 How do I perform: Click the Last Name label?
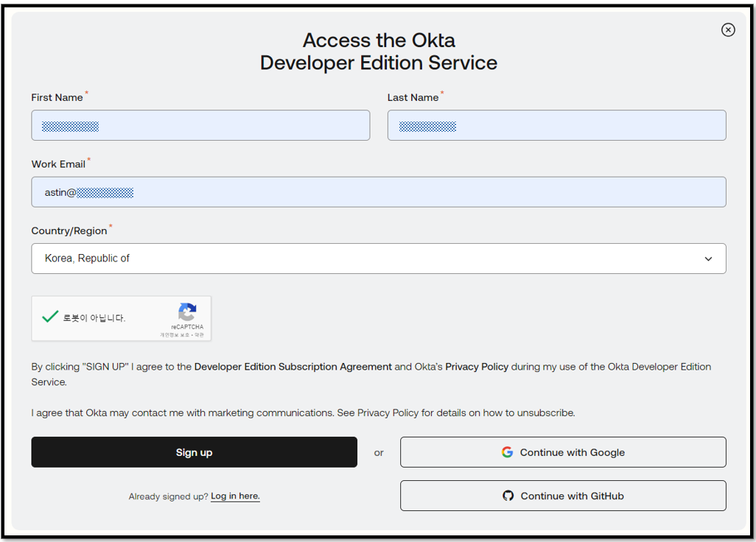tap(413, 97)
